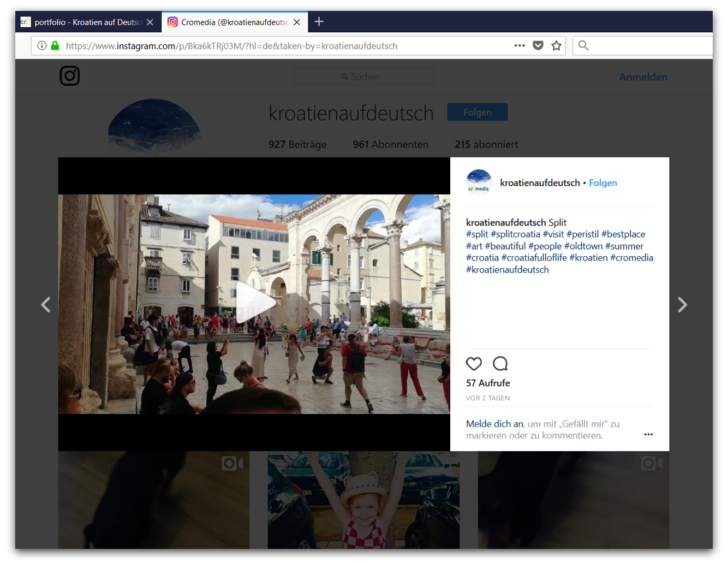This screenshot has height=562, width=728.
Task: Open the #kroatien hashtag
Action: (x=589, y=258)
